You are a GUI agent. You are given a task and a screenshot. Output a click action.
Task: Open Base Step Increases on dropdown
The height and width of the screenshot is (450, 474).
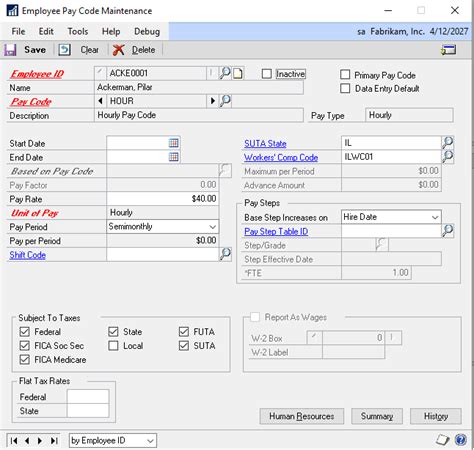click(x=391, y=217)
